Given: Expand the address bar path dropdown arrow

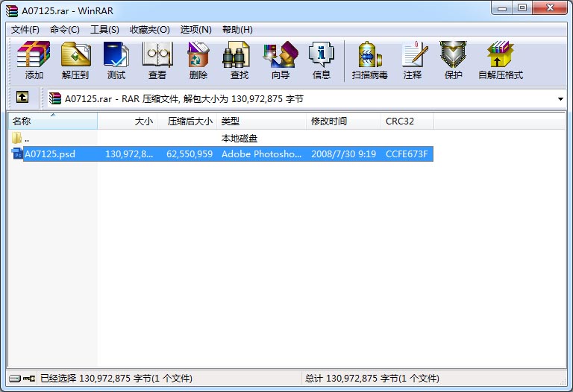Looking at the screenshot, I should pyautogui.click(x=560, y=99).
